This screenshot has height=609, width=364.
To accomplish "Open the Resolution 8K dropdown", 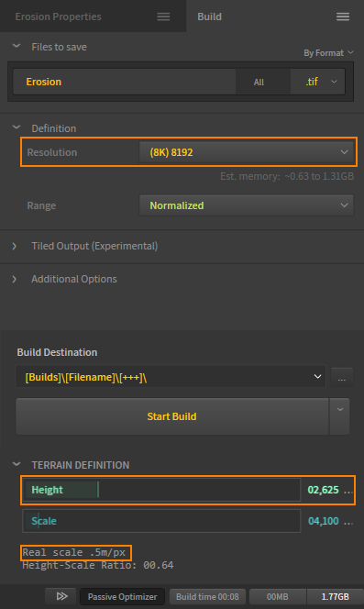I will click(x=247, y=152).
